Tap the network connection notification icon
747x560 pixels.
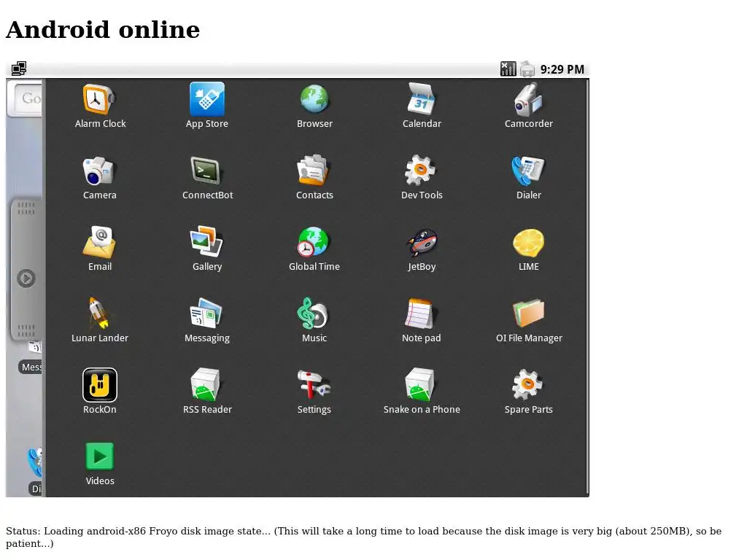19,69
